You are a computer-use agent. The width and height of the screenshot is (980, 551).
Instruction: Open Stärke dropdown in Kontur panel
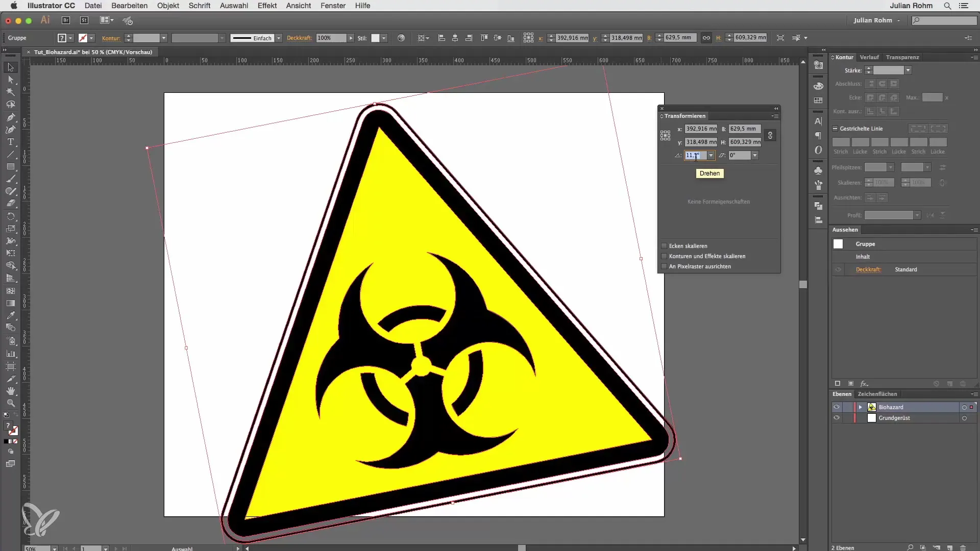tap(908, 70)
